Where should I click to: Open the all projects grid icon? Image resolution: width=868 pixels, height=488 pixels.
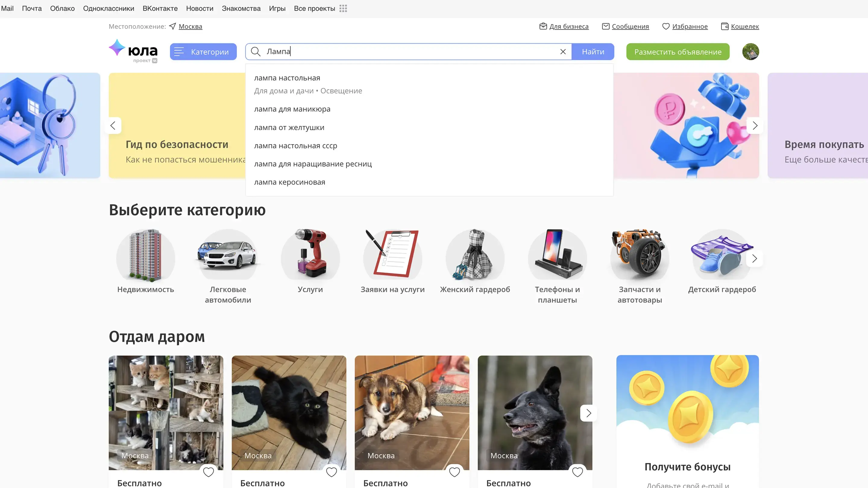click(343, 8)
